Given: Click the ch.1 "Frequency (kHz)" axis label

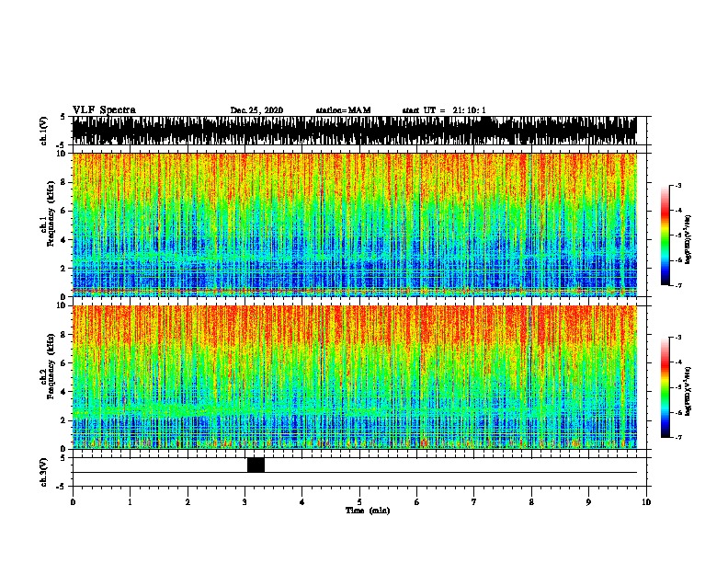Looking at the screenshot, I should [x=51, y=213].
